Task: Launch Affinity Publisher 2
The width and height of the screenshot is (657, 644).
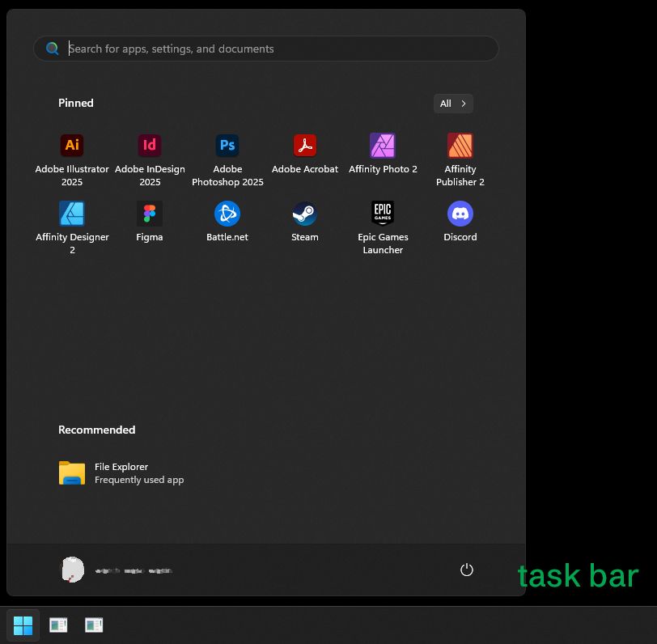Action: coord(460,160)
